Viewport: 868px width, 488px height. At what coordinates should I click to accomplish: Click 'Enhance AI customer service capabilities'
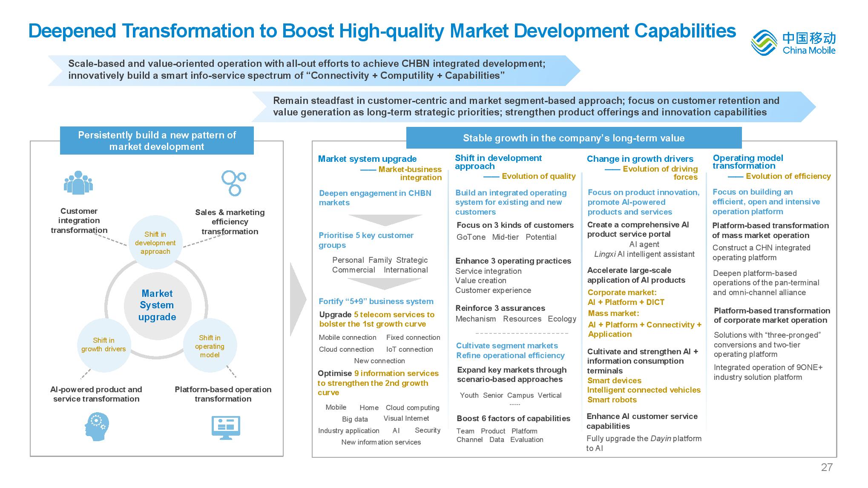click(x=642, y=421)
